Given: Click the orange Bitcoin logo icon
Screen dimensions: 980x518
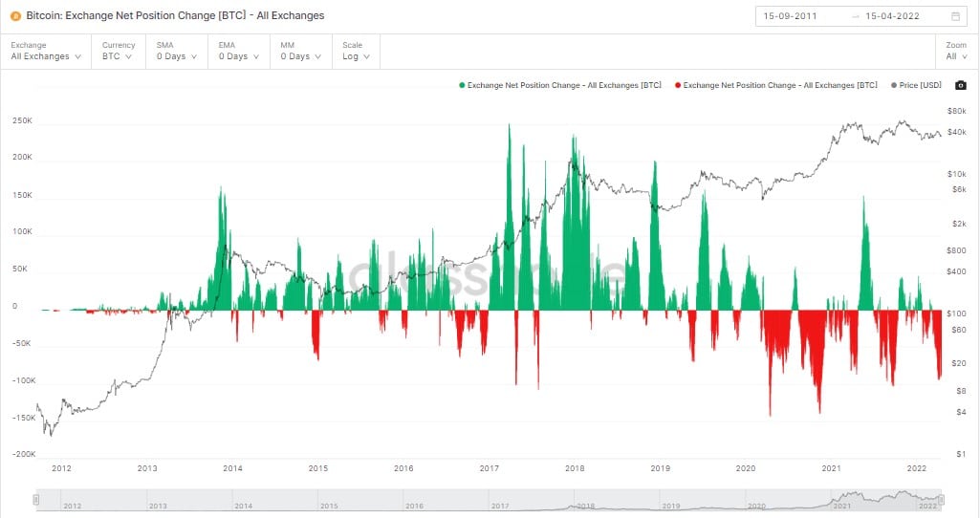Looking at the screenshot, I should pos(16,15).
